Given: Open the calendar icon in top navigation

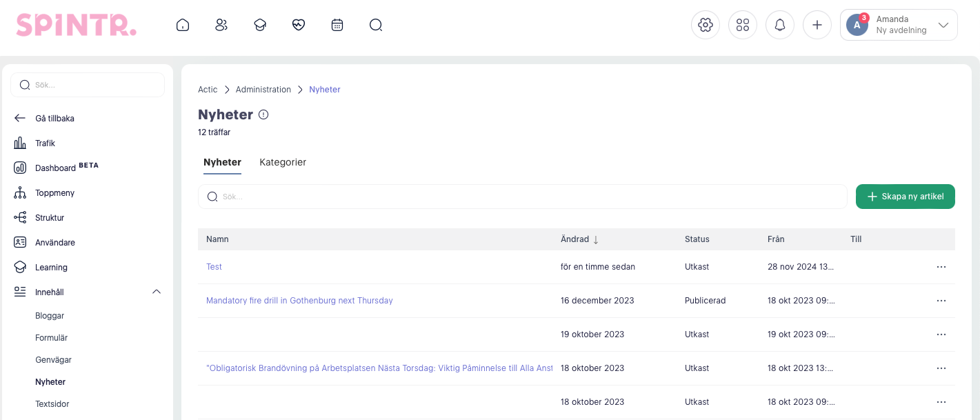Looking at the screenshot, I should (337, 26).
